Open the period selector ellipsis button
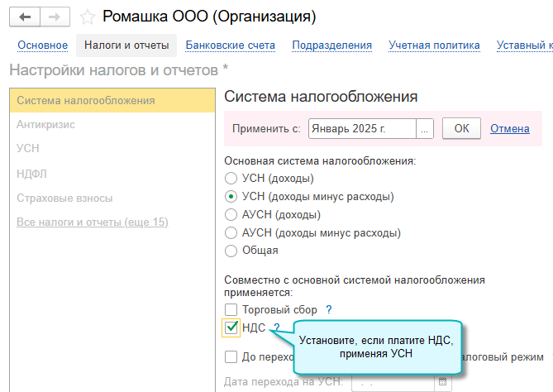Image resolution: width=553 pixels, height=392 pixels. coord(425,129)
